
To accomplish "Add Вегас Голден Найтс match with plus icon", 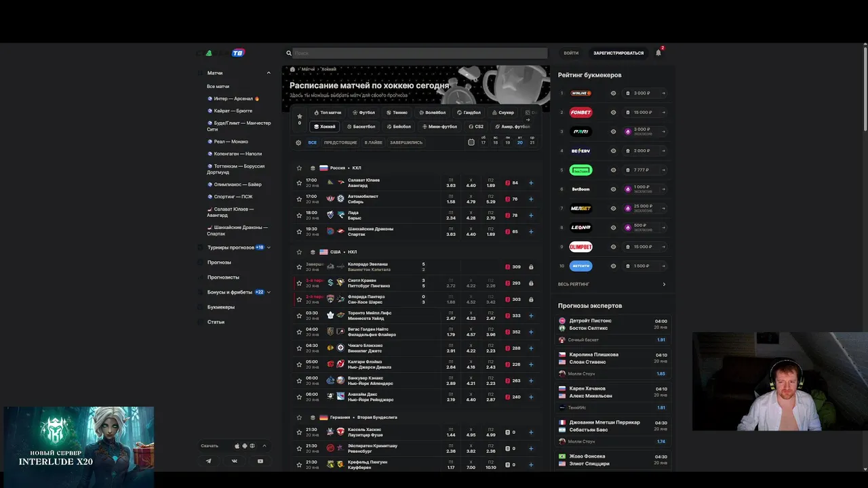I will pyautogui.click(x=531, y=332).
